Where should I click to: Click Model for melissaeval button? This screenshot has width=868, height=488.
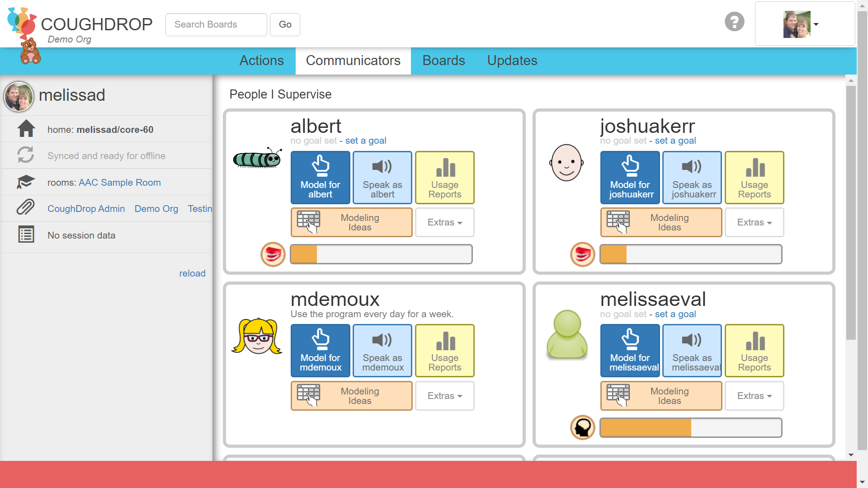(630, 351)
